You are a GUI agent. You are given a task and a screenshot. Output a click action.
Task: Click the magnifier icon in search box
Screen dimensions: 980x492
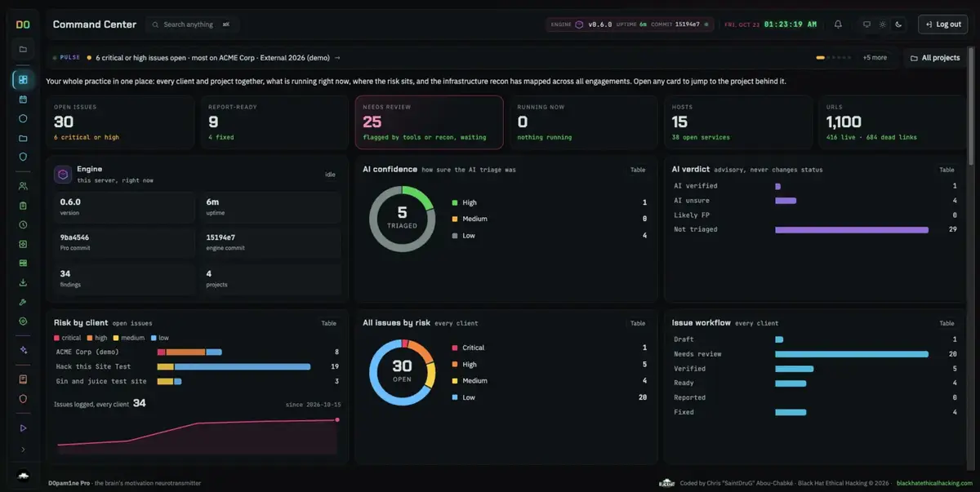coord(155,24)
